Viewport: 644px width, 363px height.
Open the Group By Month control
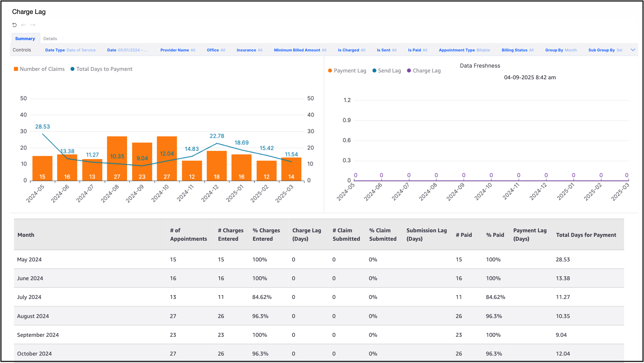[561, 50]
